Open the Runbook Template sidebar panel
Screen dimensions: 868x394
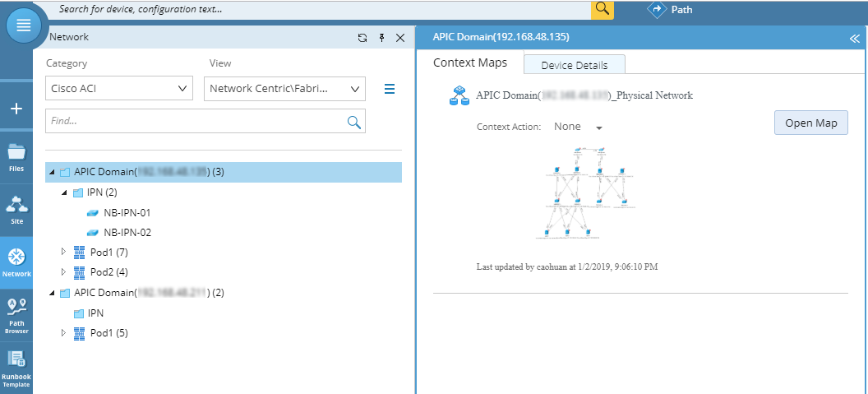coord(16,368)
